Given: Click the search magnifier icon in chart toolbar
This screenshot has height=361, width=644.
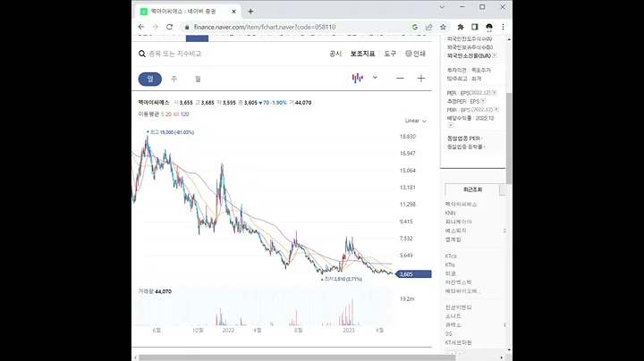Looking at the screenshot, I should pos(142,54).
